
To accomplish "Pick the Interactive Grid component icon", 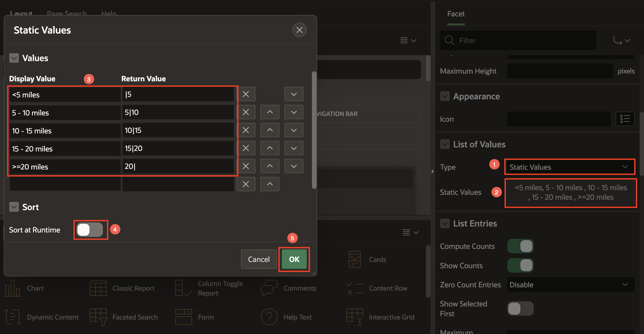I will tap(354, 317).
